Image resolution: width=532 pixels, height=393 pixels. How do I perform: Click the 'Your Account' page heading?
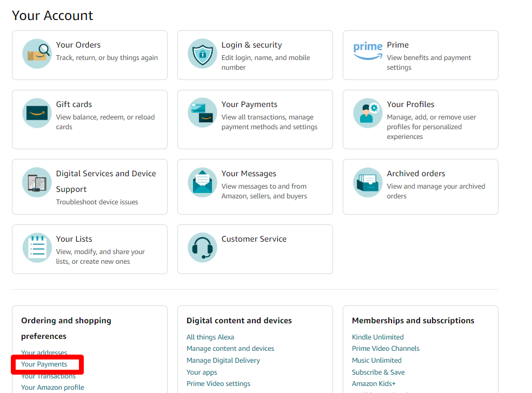[52, 16]
